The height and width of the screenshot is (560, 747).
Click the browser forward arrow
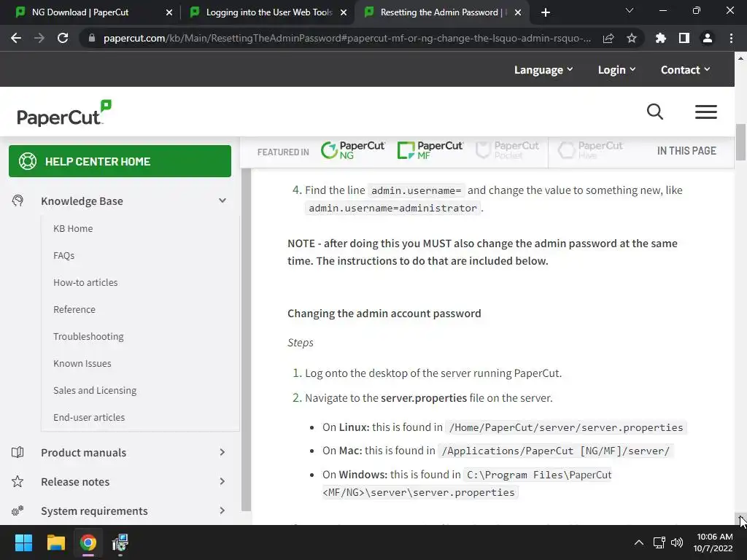click(39, 38)
